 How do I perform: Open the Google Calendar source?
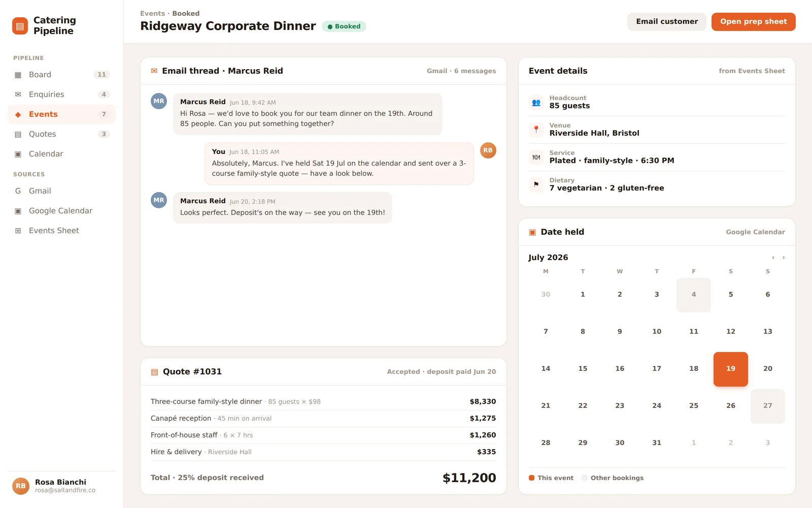[x=61, y=211]
